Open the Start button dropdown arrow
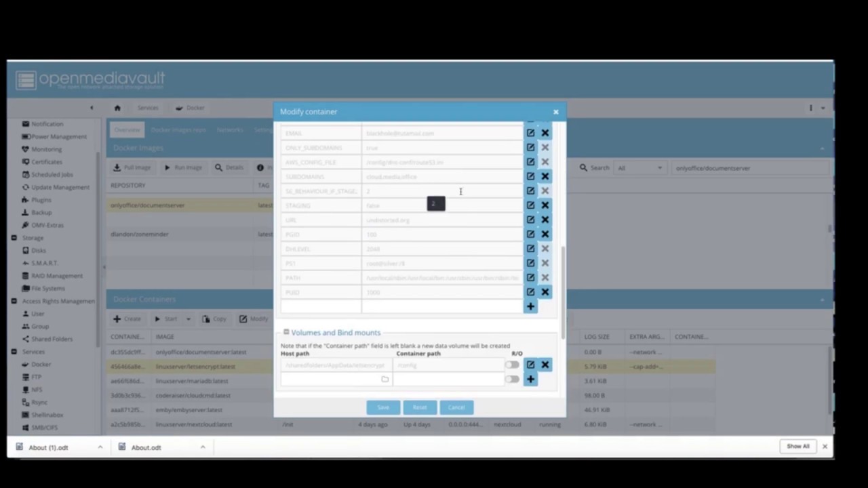 (188, 319)
